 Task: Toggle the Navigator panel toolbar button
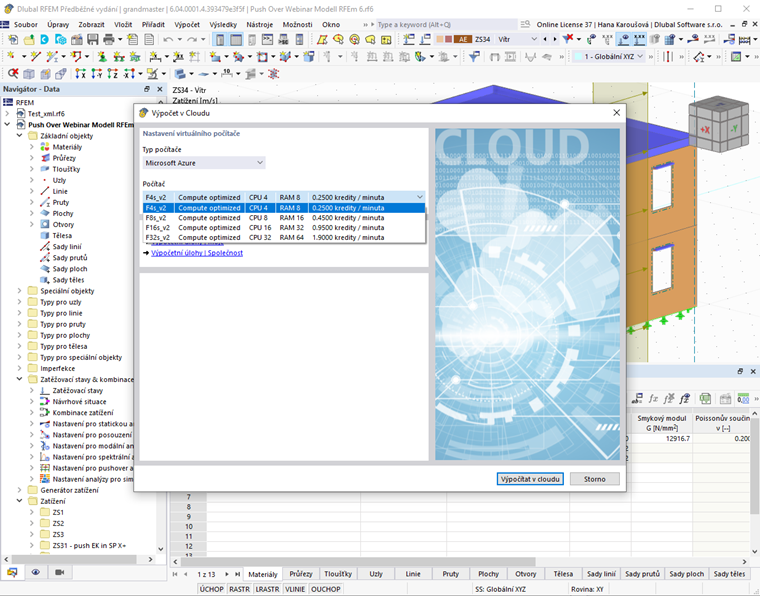[220, 40]
